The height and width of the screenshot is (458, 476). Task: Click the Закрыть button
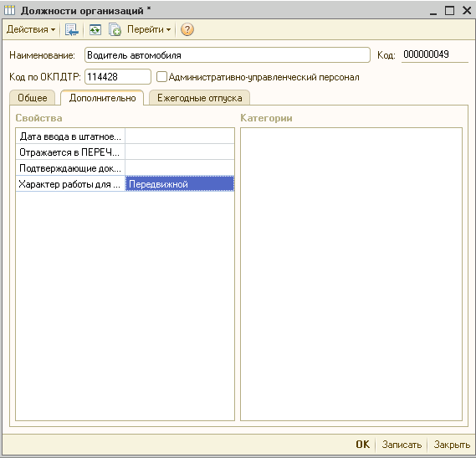(452, 445)
